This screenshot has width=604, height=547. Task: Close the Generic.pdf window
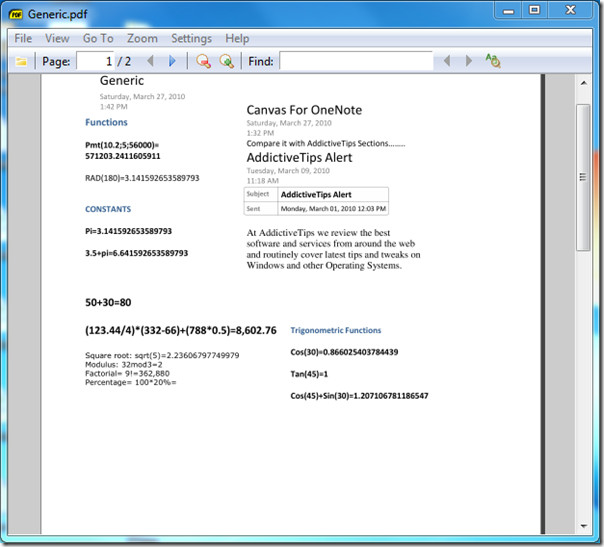(570, 10)
